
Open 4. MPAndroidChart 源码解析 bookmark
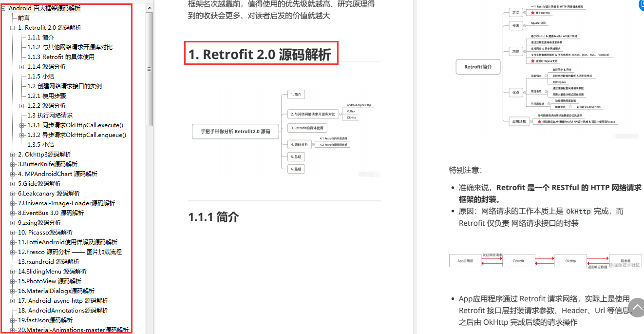57,174
